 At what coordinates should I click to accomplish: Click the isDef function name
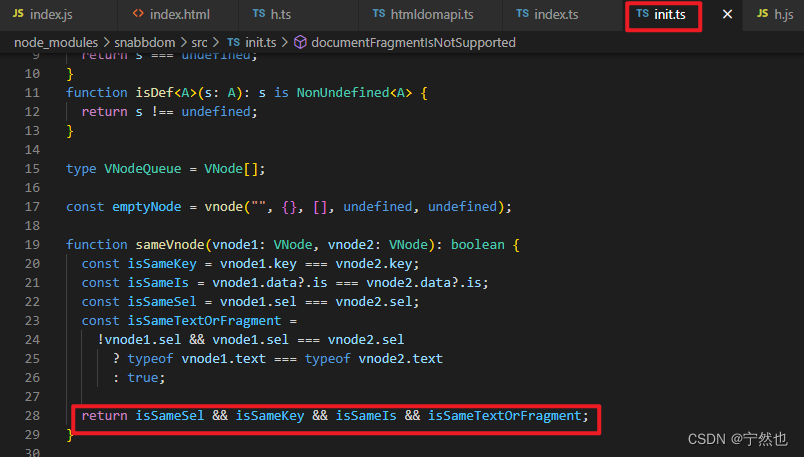point(154,93)
